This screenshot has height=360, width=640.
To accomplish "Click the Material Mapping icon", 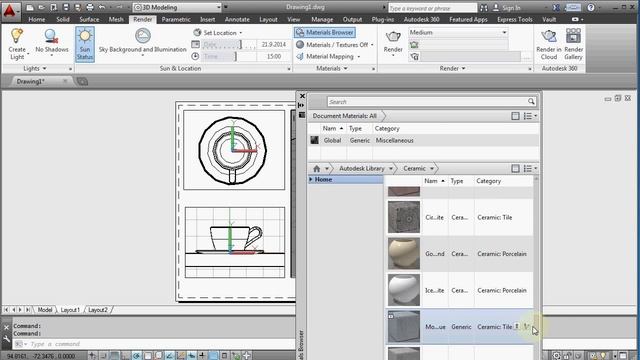I will 300,56.
